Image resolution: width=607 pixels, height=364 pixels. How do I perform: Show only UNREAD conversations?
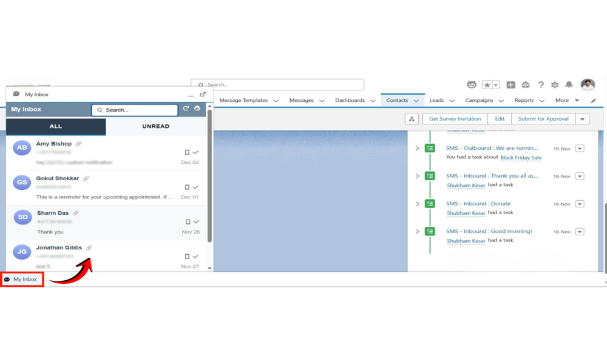[156, 126]
